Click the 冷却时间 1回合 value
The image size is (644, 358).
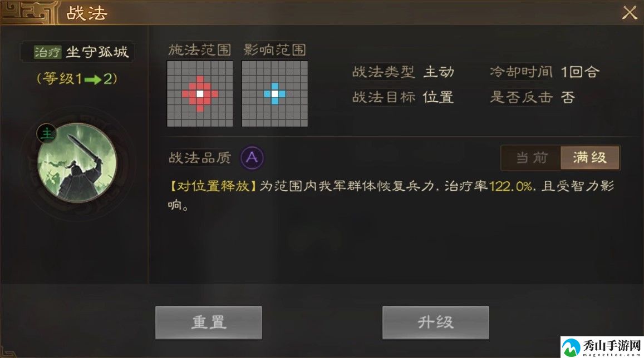581,72
